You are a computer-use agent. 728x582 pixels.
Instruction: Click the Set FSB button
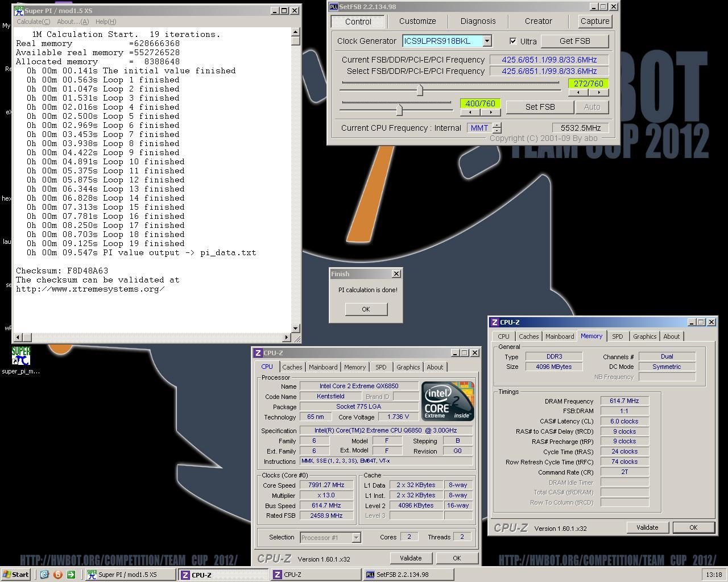[x=540, y=107]
